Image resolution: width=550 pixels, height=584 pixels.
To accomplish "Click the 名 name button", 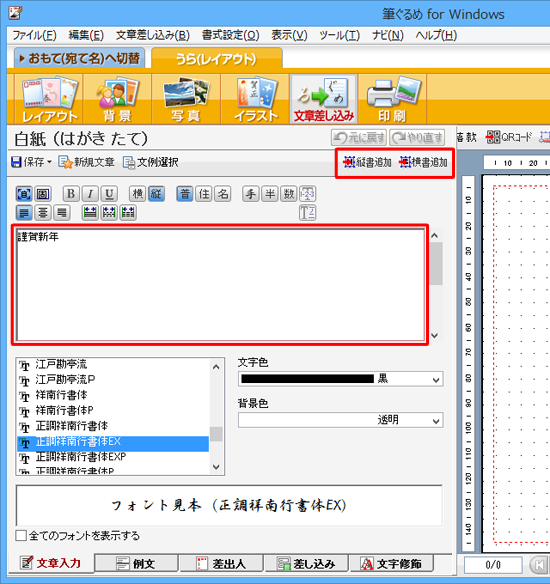I will [223, 194].
